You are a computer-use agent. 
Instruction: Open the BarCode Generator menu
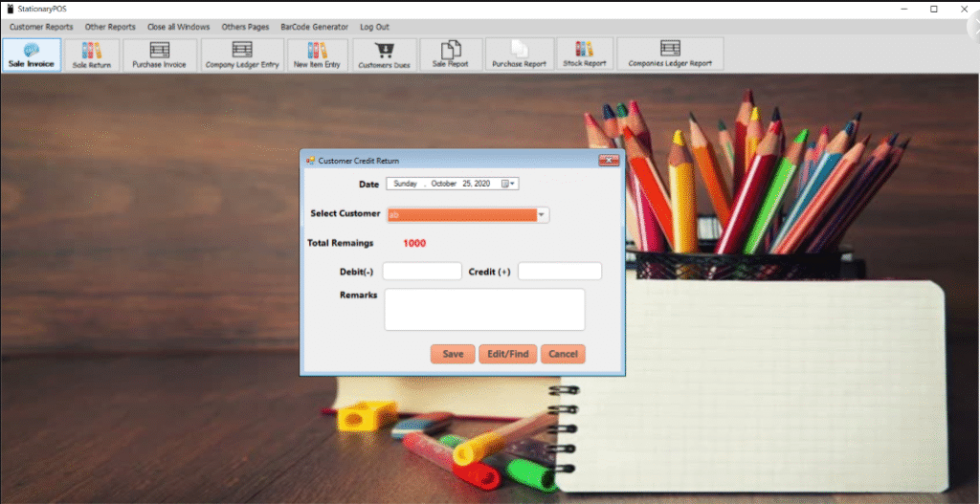(x=314, y=27)
